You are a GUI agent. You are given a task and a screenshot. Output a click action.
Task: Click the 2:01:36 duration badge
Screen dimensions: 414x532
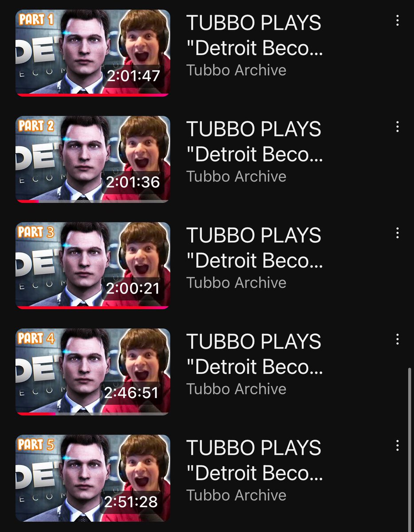point(133,182)
